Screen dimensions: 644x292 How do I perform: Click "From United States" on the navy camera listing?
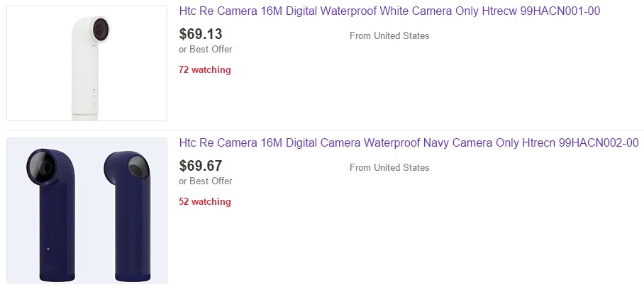[389, 167]
